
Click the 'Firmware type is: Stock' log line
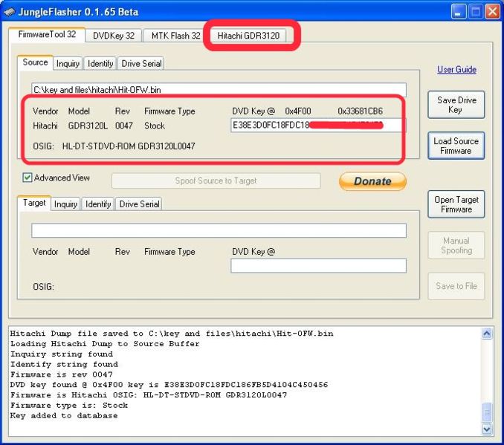[x=69, y=405]
